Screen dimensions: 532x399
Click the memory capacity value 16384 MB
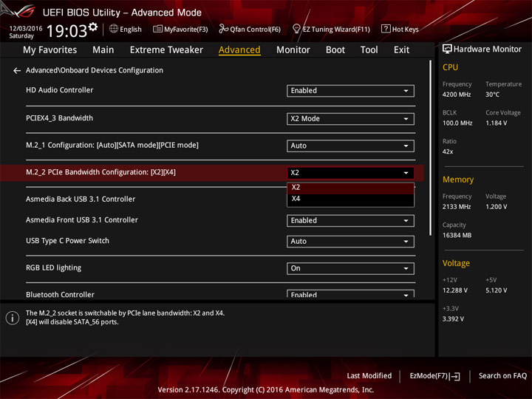(x=457, y=235)
